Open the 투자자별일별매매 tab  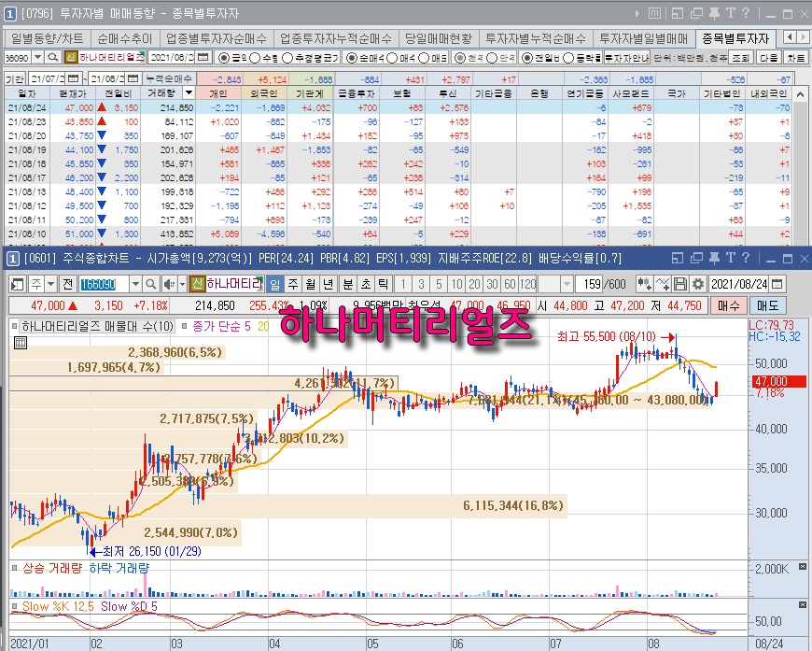644,38
